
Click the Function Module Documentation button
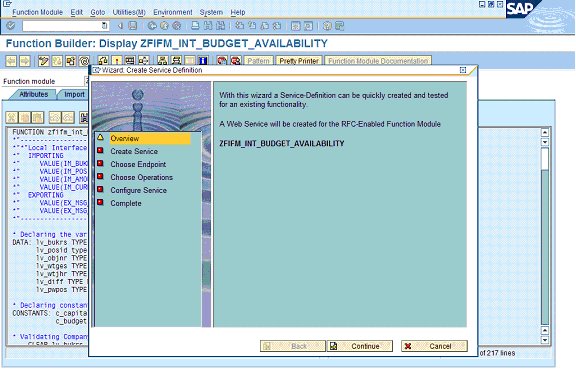[378, 61]
